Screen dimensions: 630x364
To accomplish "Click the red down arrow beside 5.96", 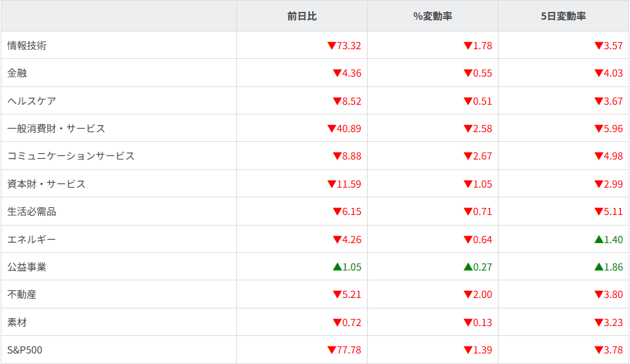I will pos(598,129).
